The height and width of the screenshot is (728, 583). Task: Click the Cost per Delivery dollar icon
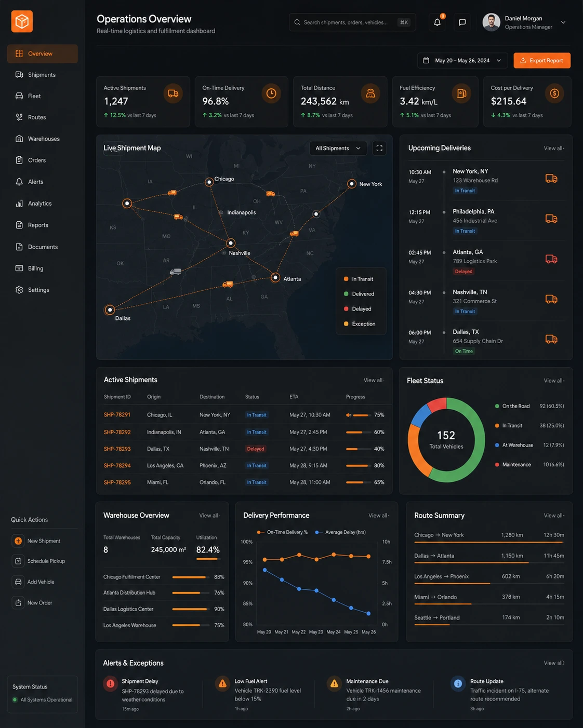pos(554,93)
